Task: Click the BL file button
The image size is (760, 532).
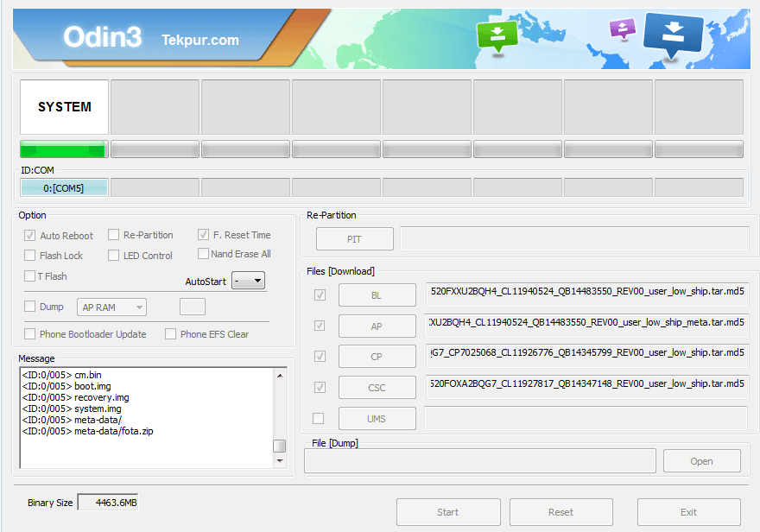Action: tap(377, 295)
